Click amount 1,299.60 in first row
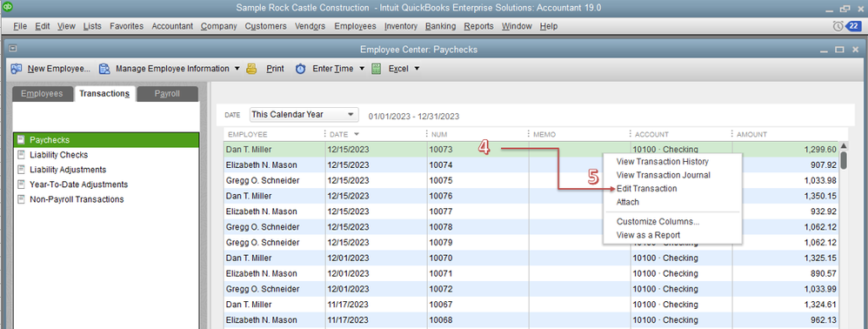The height and width of the screenshot is (329, 868). (x=819, y=149)
